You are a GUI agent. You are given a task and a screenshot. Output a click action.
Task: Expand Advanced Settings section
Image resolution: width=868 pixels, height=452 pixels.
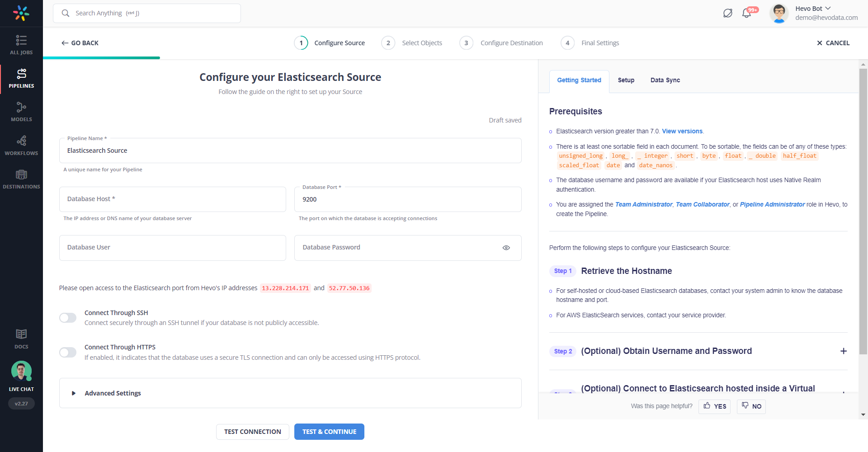coord(290,393)
